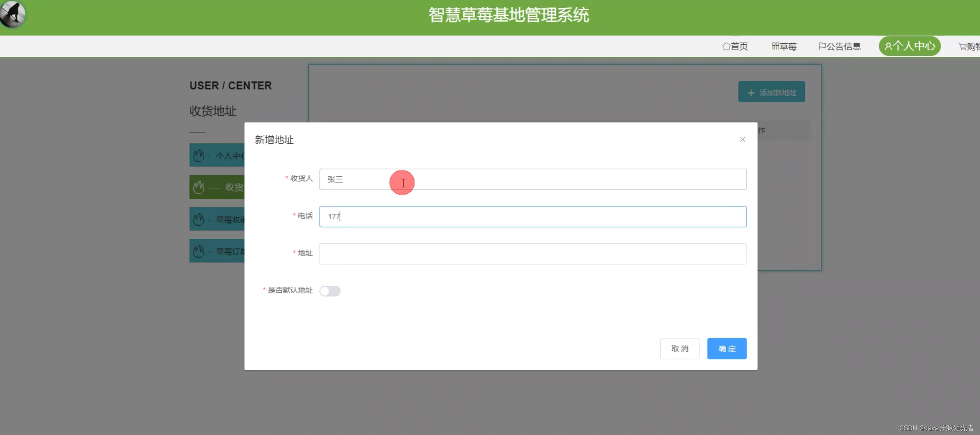Open the 草莓订单 sidebar item

(217, 251)
